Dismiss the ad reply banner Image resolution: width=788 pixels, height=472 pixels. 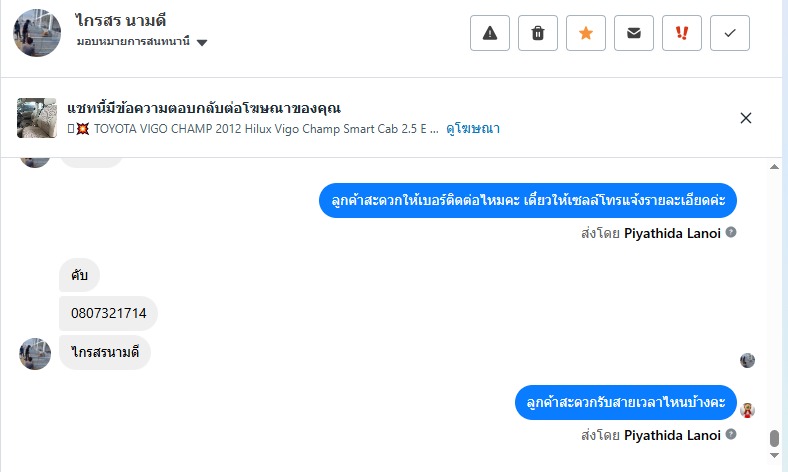click(746, 118)
